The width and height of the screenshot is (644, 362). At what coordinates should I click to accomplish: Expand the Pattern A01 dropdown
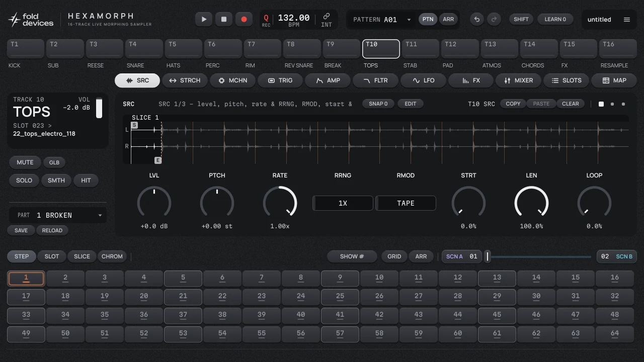pos(382,20)
